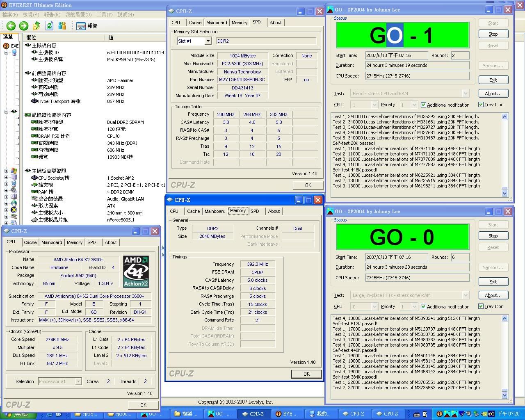Select the Windows logo icon in EVEREST tree
525x420 pixels.
click(14, 171)
